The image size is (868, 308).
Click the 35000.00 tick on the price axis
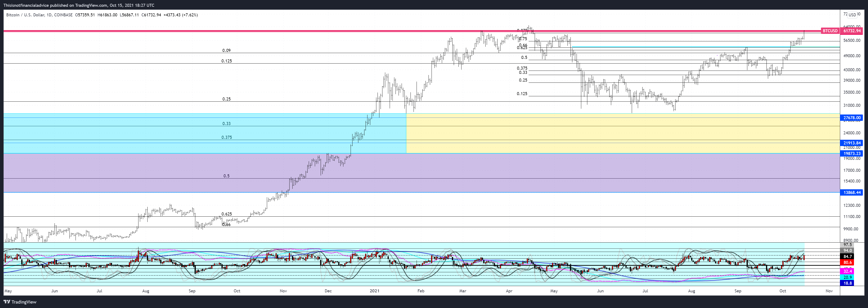click(x=852, y=93)
